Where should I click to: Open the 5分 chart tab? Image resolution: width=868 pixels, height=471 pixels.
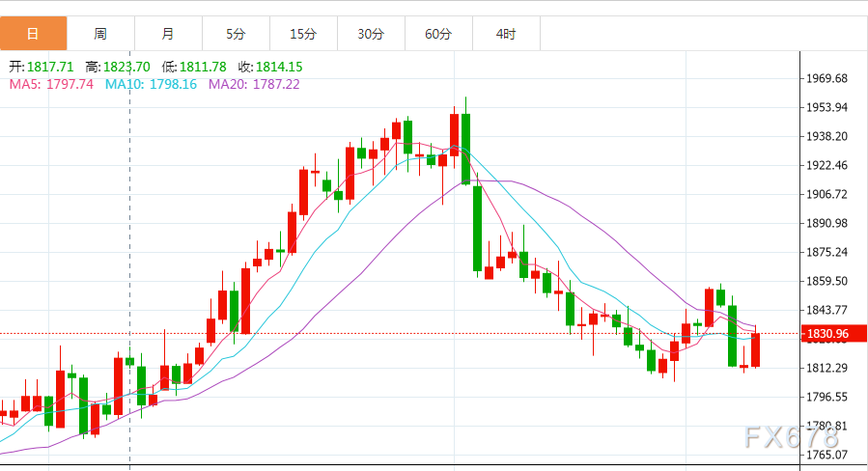pos(236,34)
